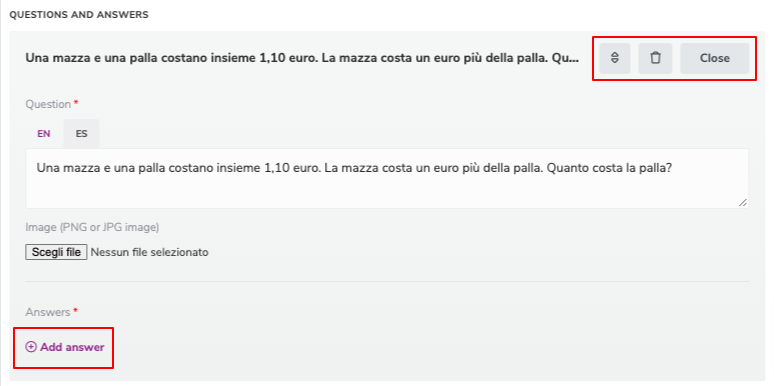
Task: Switch to the ES language tab
Action: coord(81,134)
